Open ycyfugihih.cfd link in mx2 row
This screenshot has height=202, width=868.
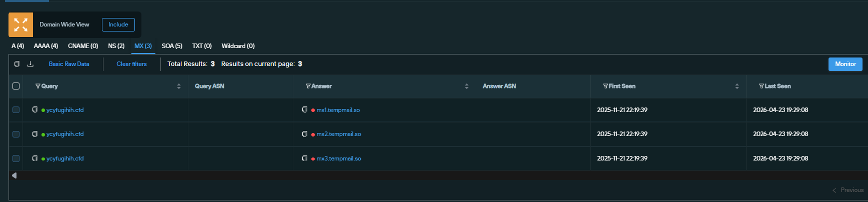pos(65,134)
